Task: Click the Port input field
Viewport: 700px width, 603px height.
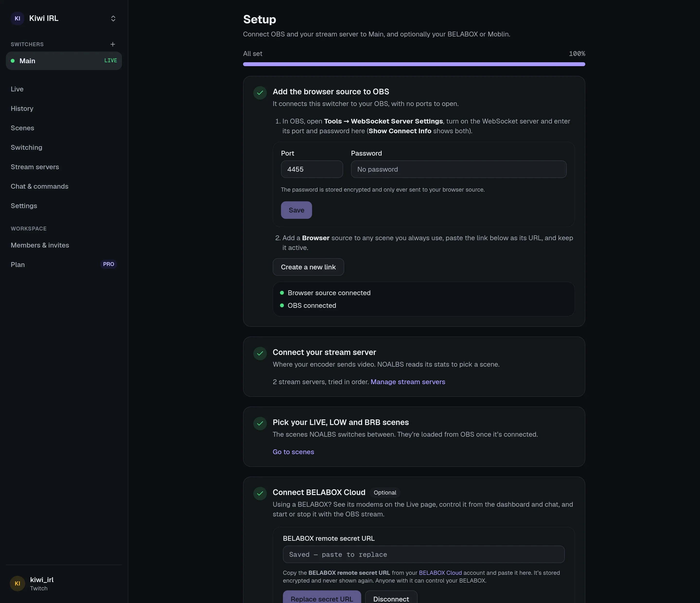Action: tap(312, 169)
